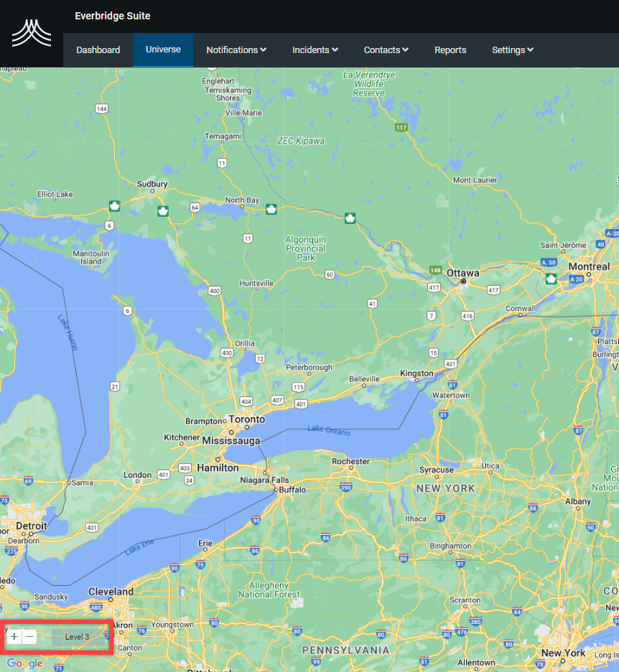Click the Trans-Canada marker west of Montreal

551,279
